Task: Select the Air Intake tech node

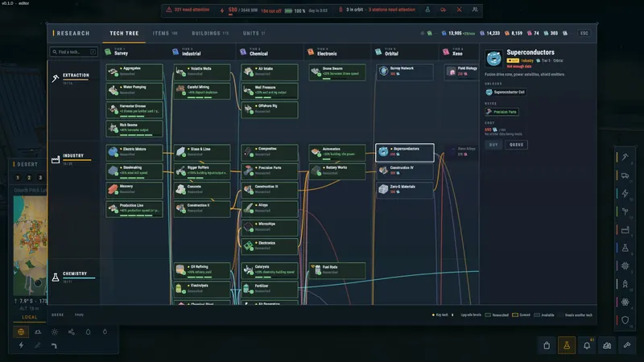Action: click(270, 72)
